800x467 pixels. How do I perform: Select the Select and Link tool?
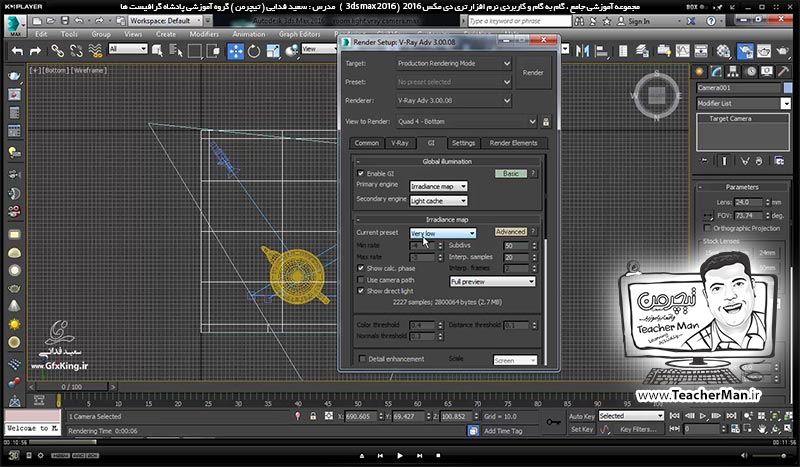57,51
